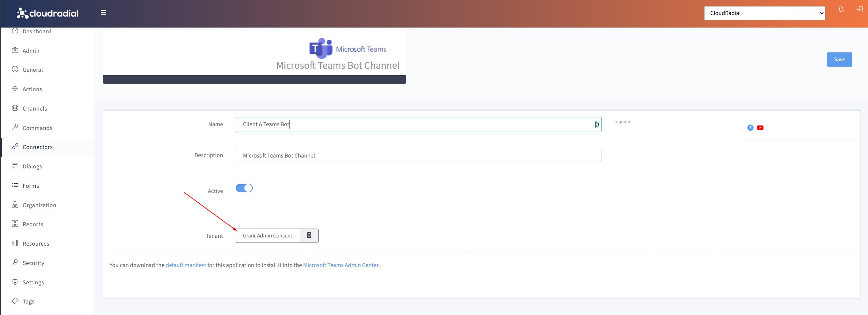Click the hourglass icon beside Grant Admin Consent
This screenshot has height=315, width=868.
point(309,235)
